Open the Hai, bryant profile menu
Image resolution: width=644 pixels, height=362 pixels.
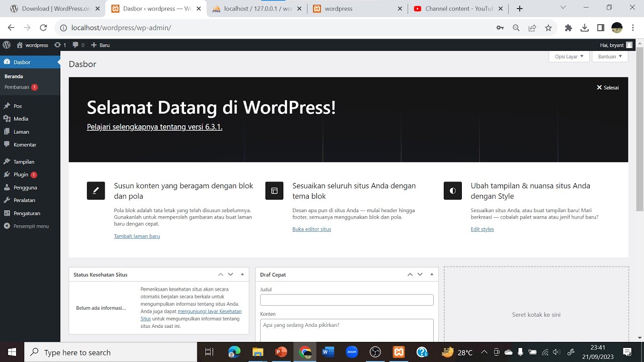[616, 45]
